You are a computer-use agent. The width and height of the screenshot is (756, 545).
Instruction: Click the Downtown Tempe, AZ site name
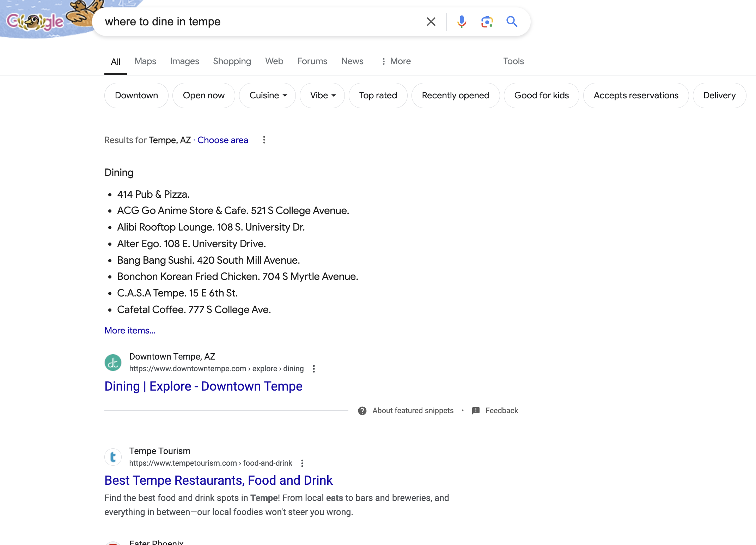(x=172, y=357)
